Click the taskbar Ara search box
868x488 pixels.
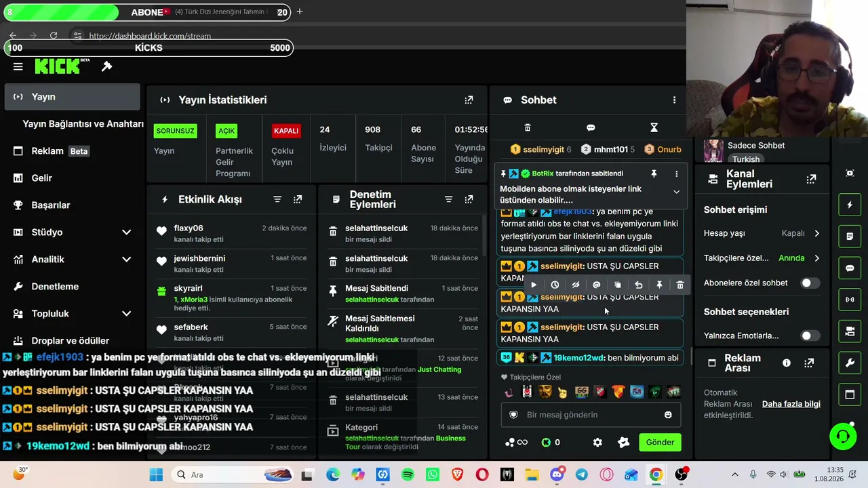(x=233, y=474)
